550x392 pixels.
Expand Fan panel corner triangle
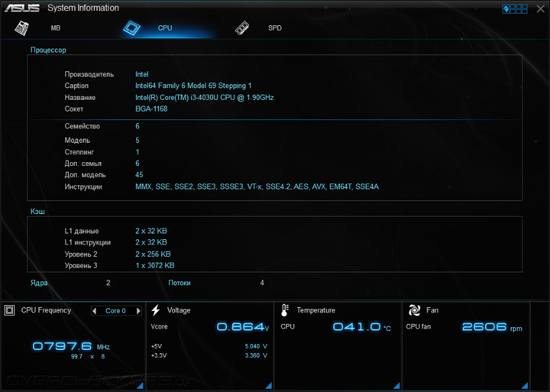525,386
